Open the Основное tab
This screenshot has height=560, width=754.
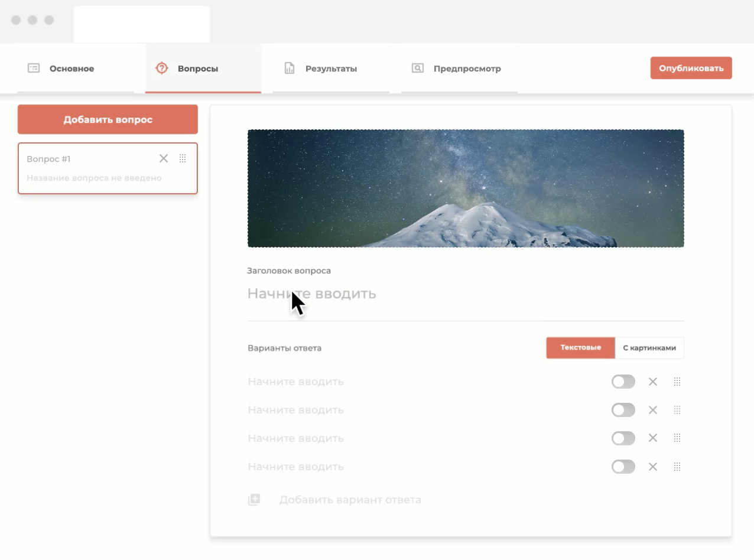pos(75,69)
